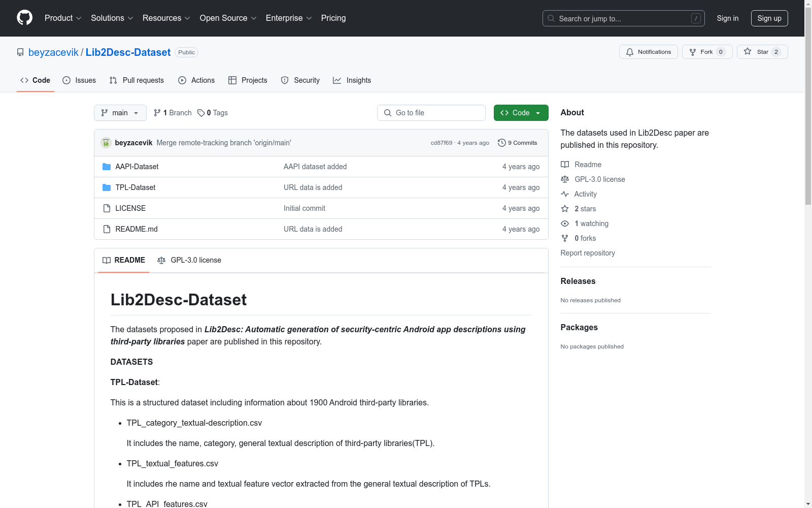Click the Sign up button
Viewport: 812px width, 508px height.
769,18
